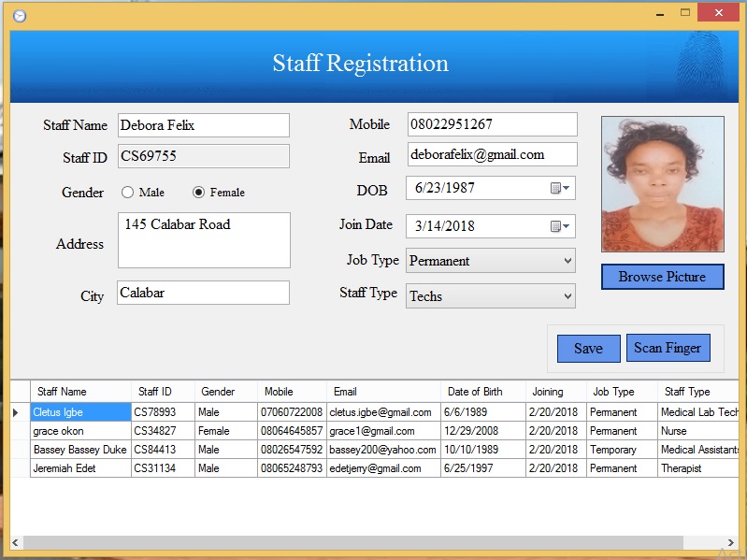Sort by Staff Type column header
747x560 pixels.
[x=698, y=392]
